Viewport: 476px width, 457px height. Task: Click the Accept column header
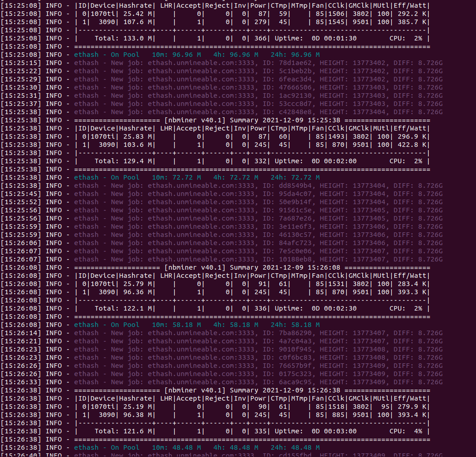[189, 5]
